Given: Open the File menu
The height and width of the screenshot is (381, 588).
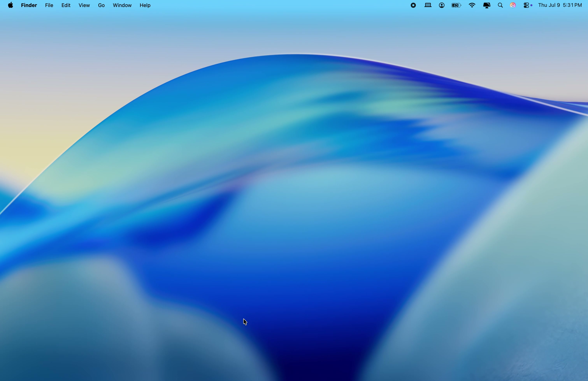Looking at the screenshot, I should point(49,5).
